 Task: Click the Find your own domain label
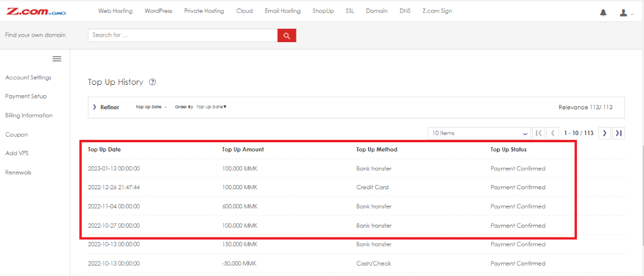coord(35,35)
